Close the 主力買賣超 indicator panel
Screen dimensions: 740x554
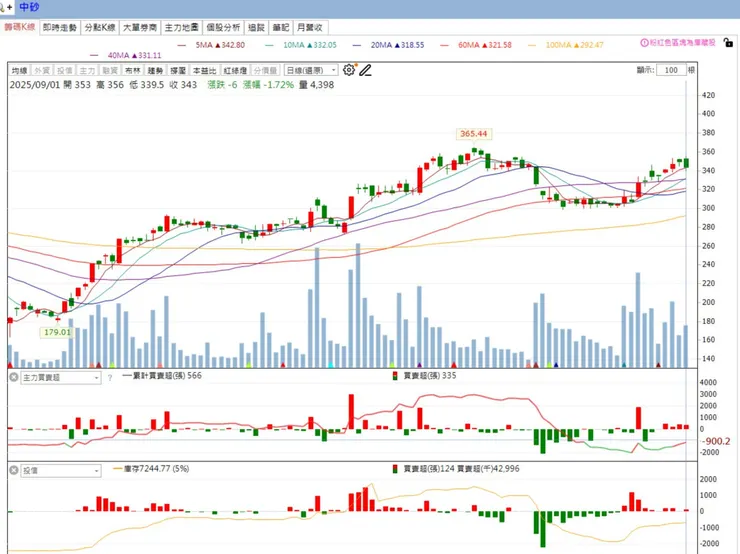click(14, 377)
